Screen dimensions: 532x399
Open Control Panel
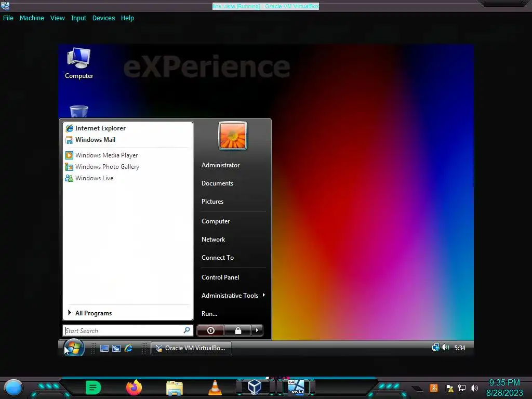(220, 277)
